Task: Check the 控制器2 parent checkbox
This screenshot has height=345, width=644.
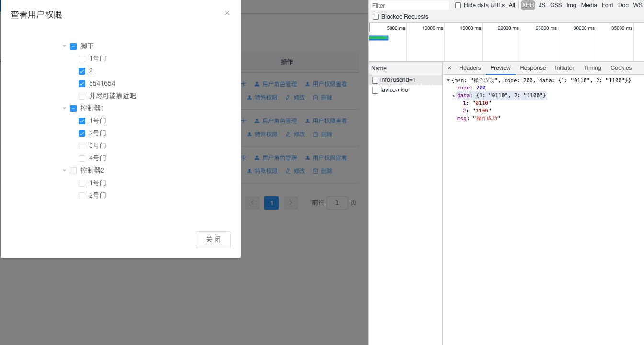Action: pyautogui.click(x=73, y=171)
